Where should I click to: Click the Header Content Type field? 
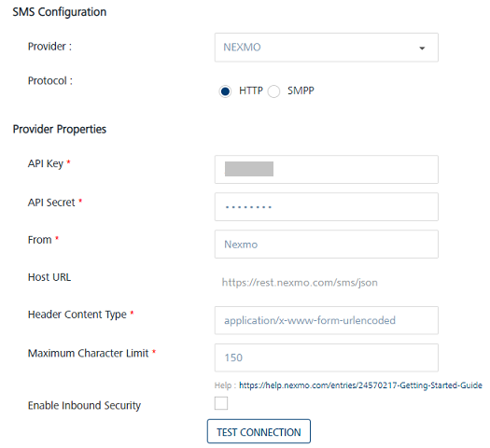click(x=327, y=320)
